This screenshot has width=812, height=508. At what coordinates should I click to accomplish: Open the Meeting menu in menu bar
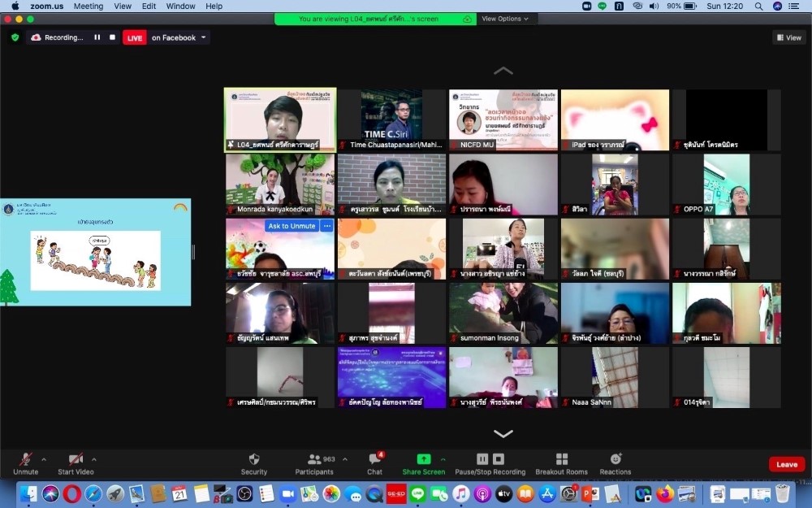tap(89, 7)
